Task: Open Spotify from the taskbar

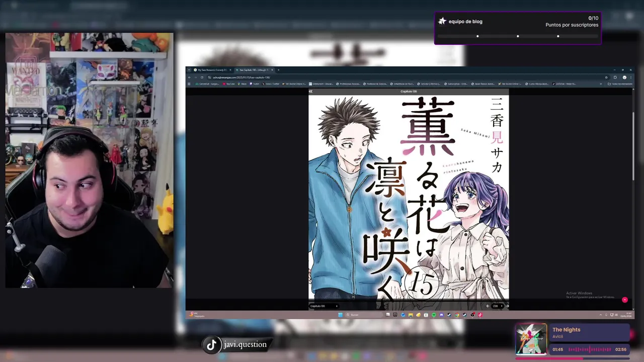Action: 434,315
